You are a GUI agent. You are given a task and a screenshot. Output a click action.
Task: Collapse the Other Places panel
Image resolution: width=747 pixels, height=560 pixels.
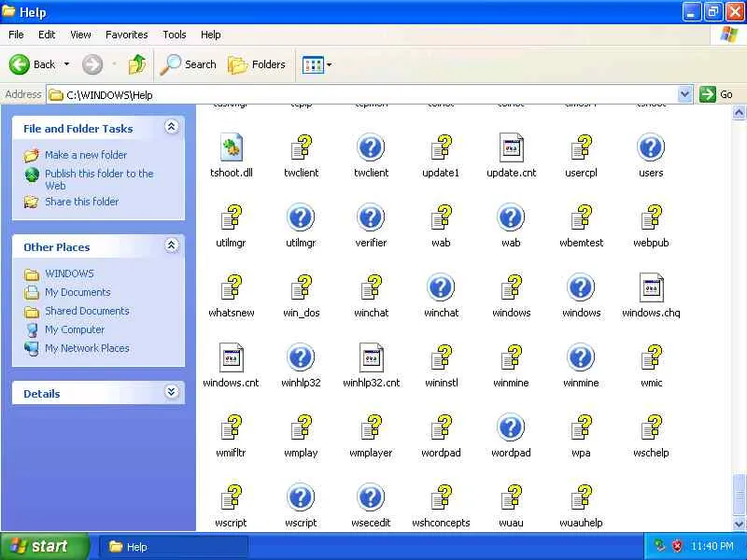click(172, 245)
